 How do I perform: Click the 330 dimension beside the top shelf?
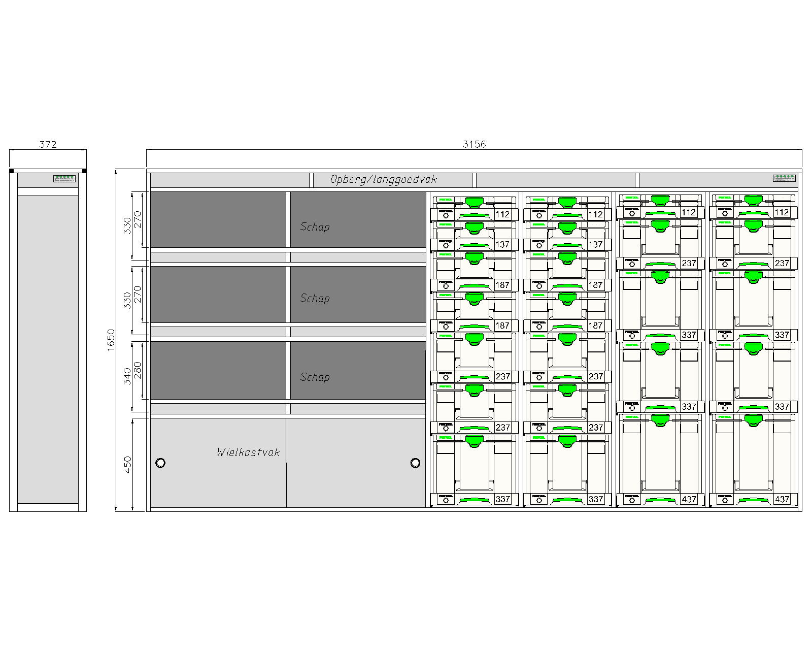tap(127, 226)
